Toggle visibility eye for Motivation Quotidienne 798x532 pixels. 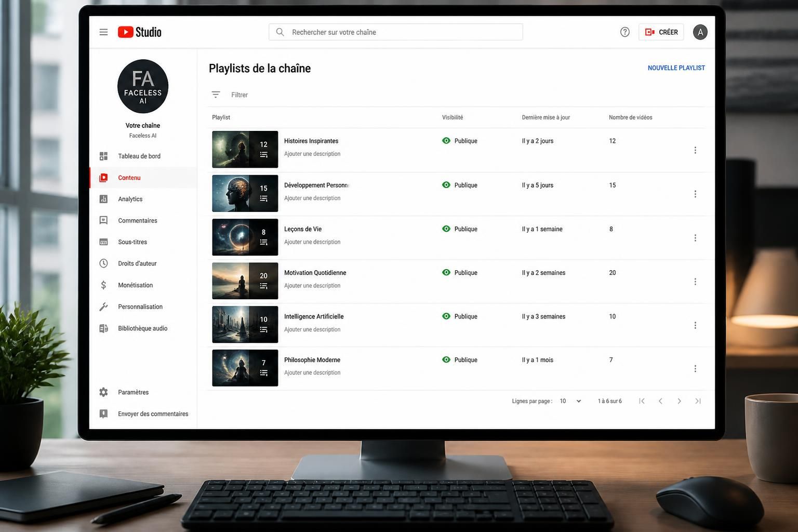pos(446,272)
